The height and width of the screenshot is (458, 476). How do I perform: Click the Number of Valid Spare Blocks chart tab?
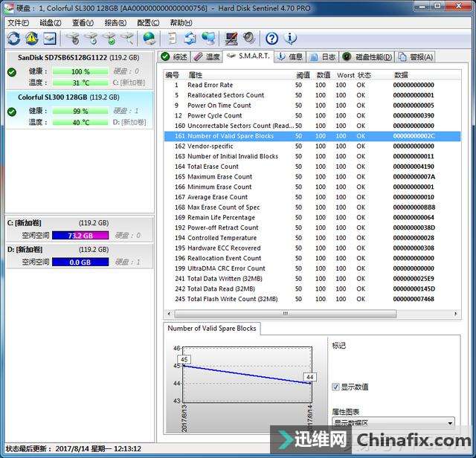click(212, 329)
